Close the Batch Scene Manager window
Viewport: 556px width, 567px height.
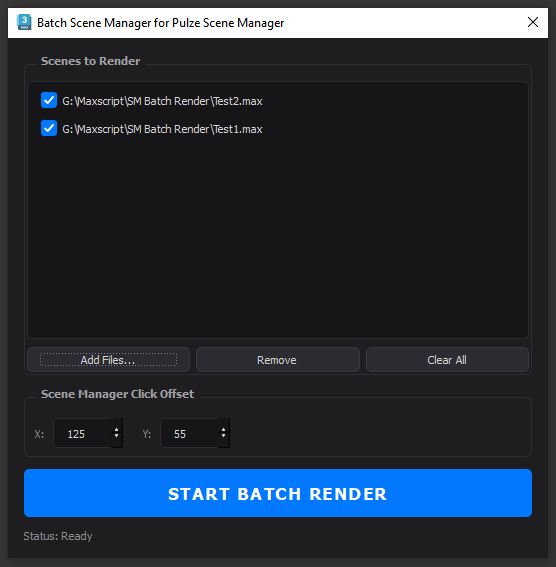tap(533, 22)
